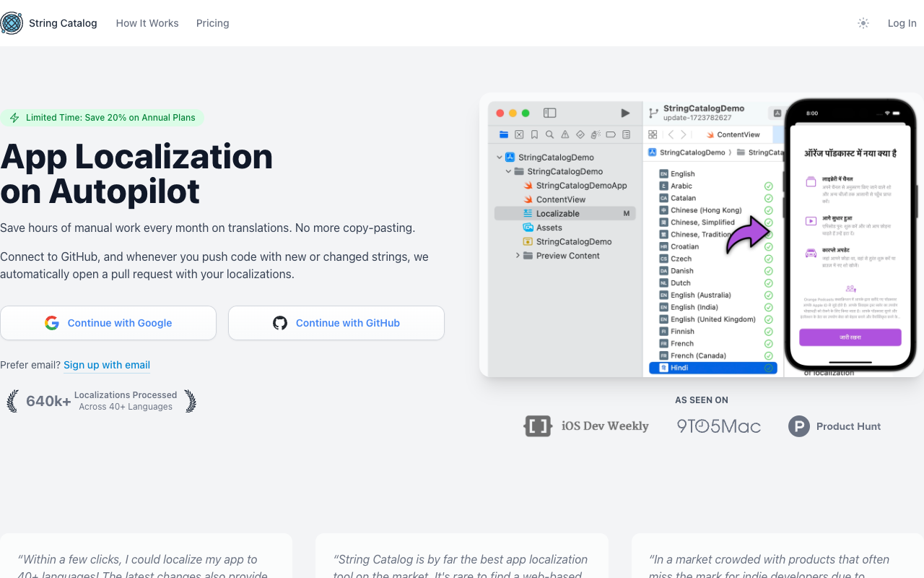Viewport: 924px width, 578px height.
Task: Select the Debug navigator icon in Xcode
Action: click(x=596, y=134)
